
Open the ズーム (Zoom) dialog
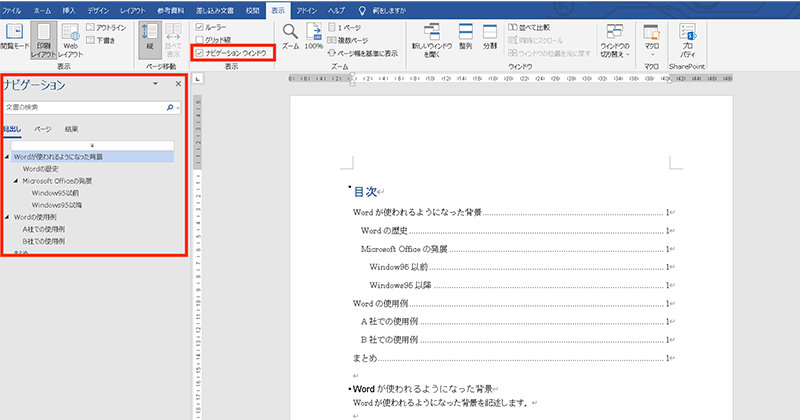click(290, 36)
